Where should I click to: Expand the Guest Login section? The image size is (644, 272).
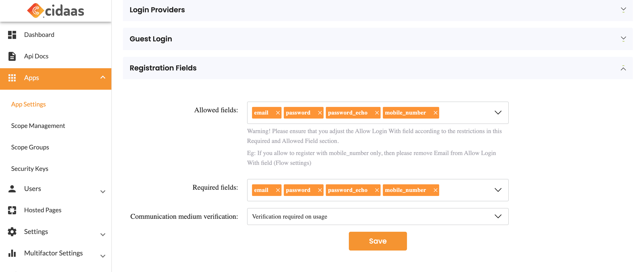click(x=623, y=38)
